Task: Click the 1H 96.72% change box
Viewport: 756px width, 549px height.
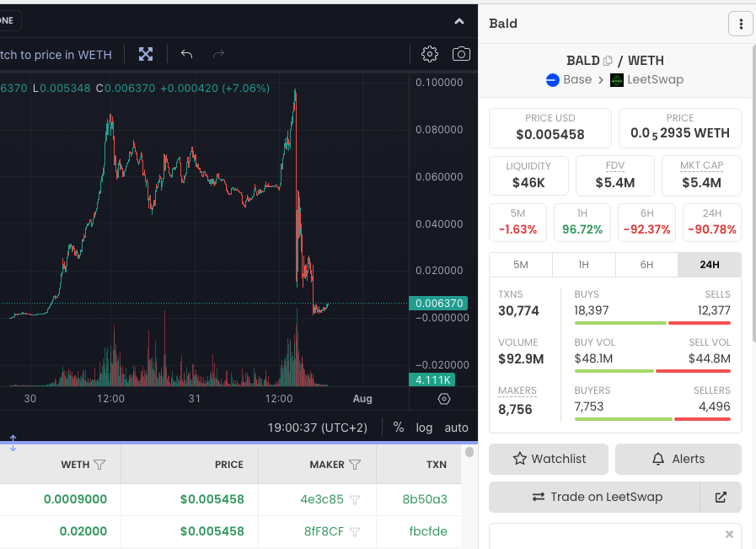Action: click(x=582, y=223)
